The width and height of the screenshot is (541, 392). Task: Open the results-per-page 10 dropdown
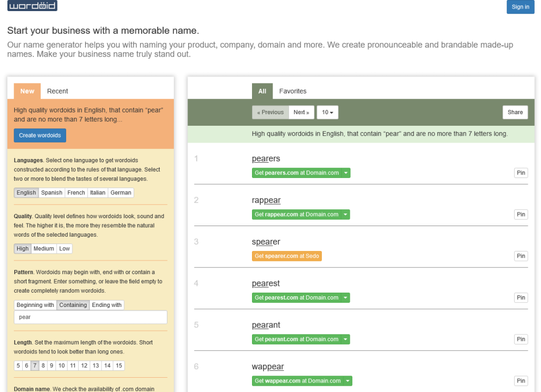click(x=328, y=113)
